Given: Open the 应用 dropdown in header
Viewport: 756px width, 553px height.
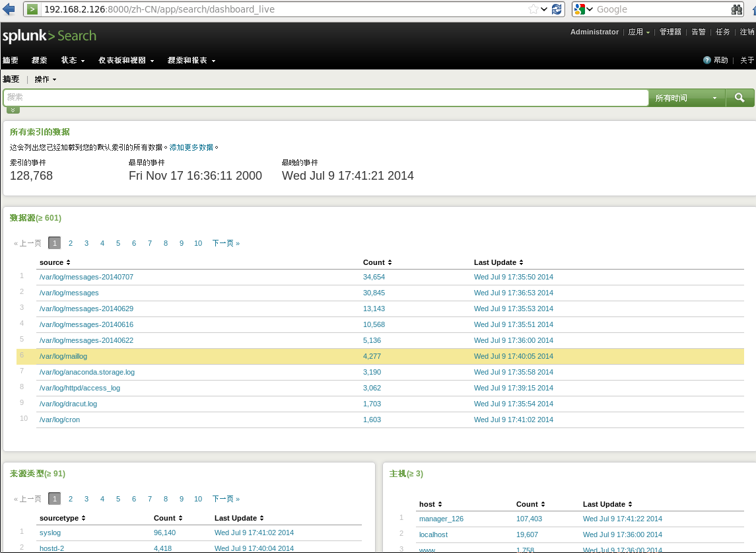Looking at the screenshot, I should [x=639, y=32].
